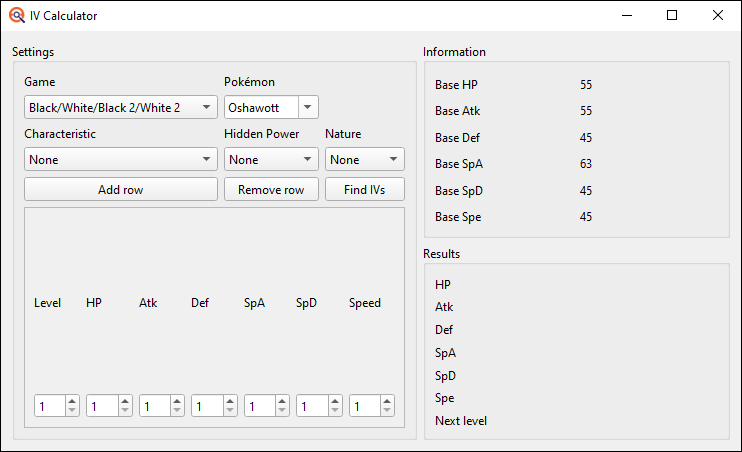Image resolution: width=742 pixels, height=452 pixels.
Task: Click the SpA stat input field
Action: [260, 406]
